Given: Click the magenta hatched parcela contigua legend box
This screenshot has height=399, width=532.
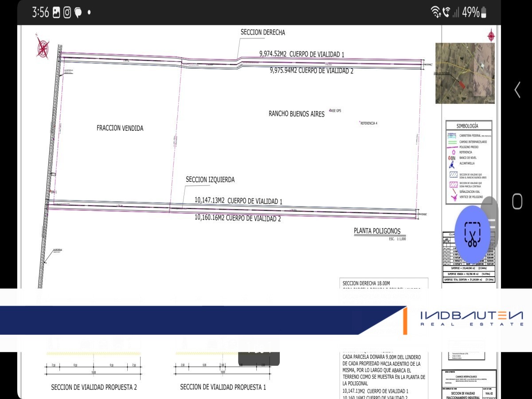Looking at the screenshot, I should coord(453,184).
